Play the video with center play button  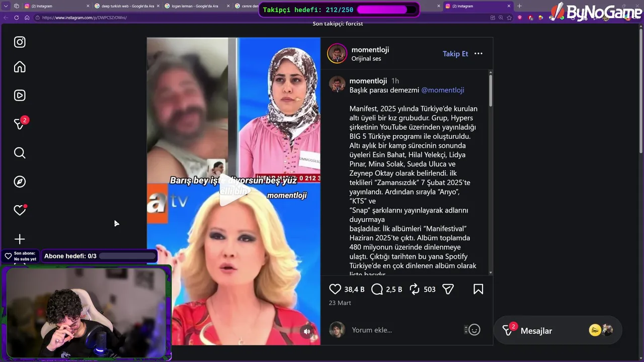click(233, 191)
